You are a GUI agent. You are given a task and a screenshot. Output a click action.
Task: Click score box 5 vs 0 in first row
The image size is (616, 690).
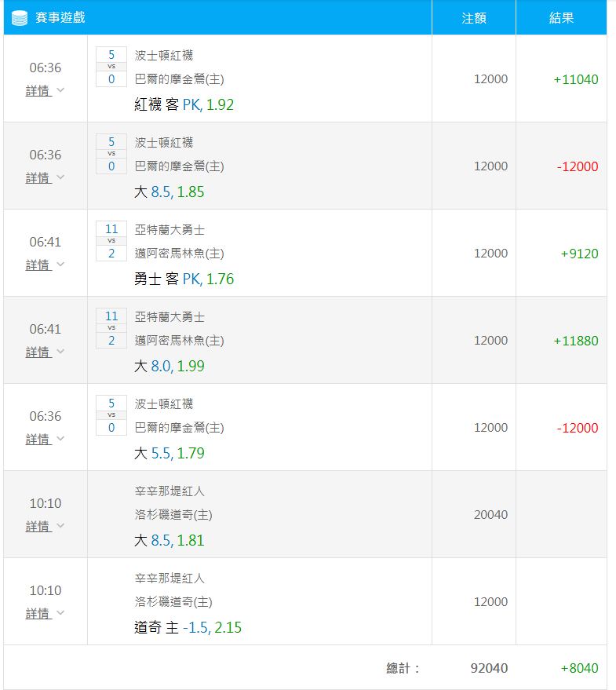tap(111, 67)
